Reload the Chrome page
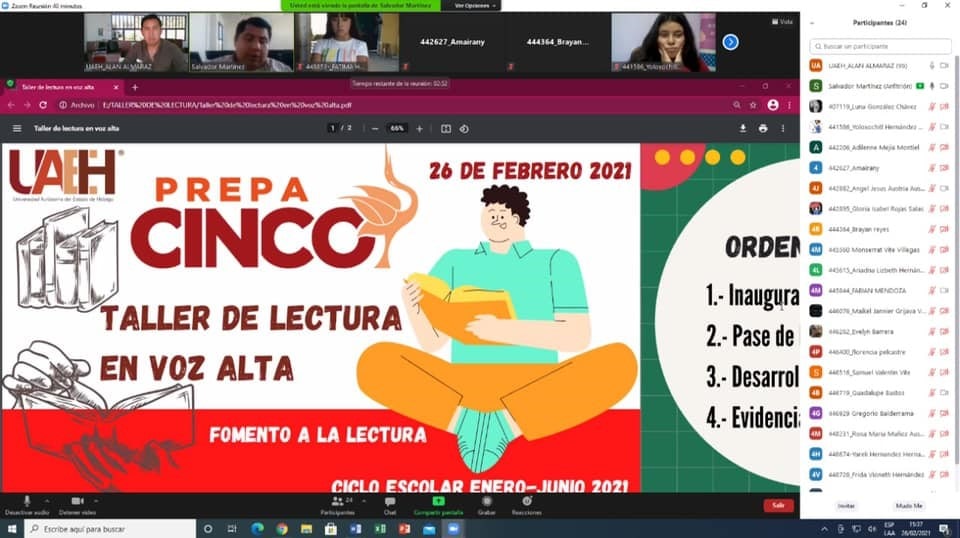This screenshot has width=960, height=538. coord(43,105)
